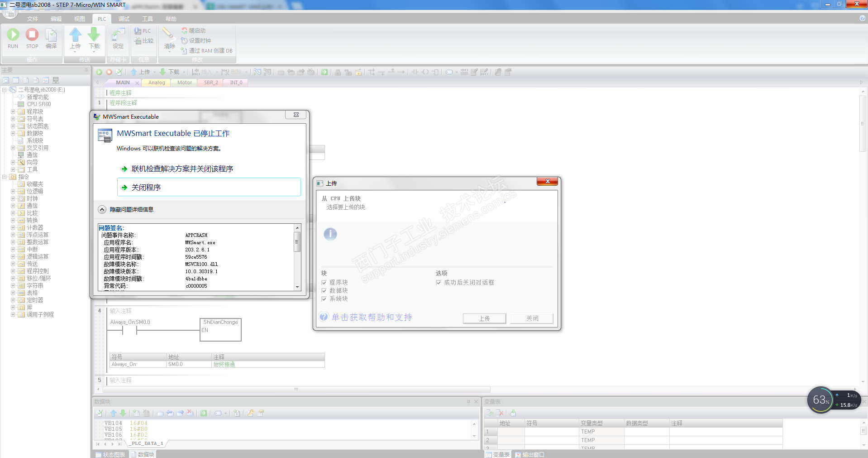Open the 视图 ribbon tab
This screenshot has height=458, width=868.
tap(80, 19)
